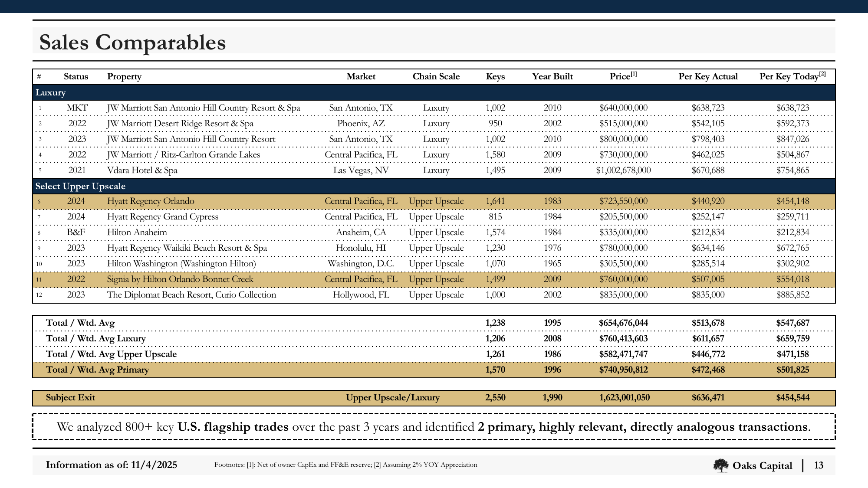Select the 'Luxury' section band
The width and height of the screenshot is (868, 488).
[434, 92]
